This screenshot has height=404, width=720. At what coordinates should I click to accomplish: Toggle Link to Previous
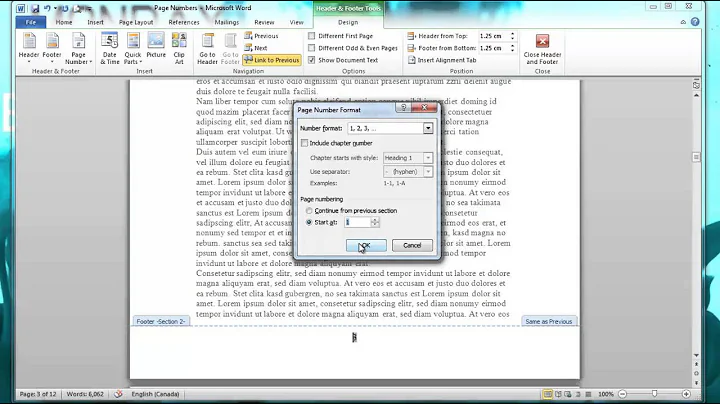272,60
